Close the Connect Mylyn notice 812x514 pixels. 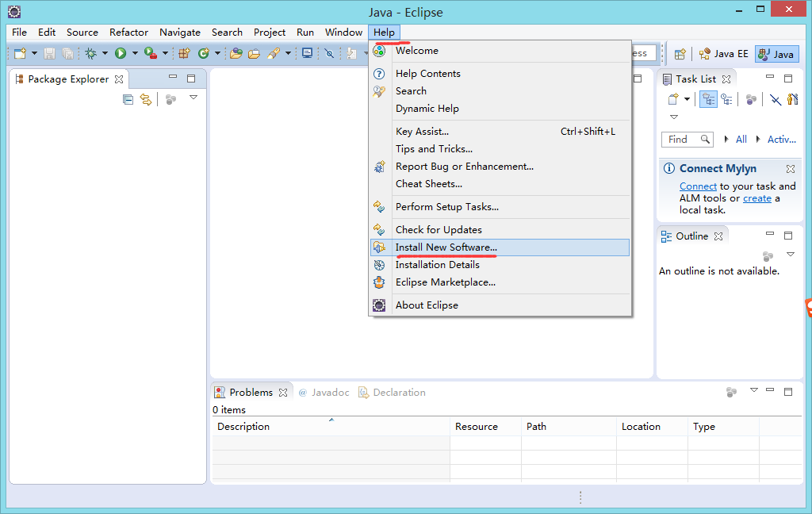(791, 169)
